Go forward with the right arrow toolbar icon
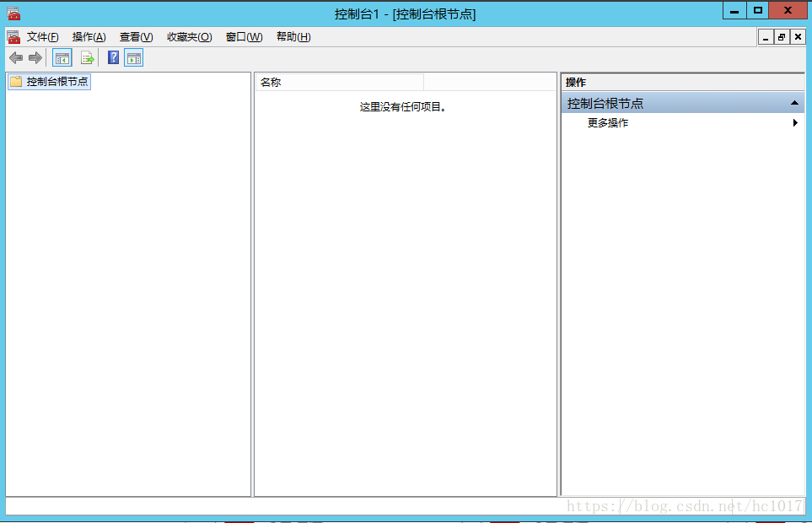Viewport: 812px width, 523px height. coord(35,58)
